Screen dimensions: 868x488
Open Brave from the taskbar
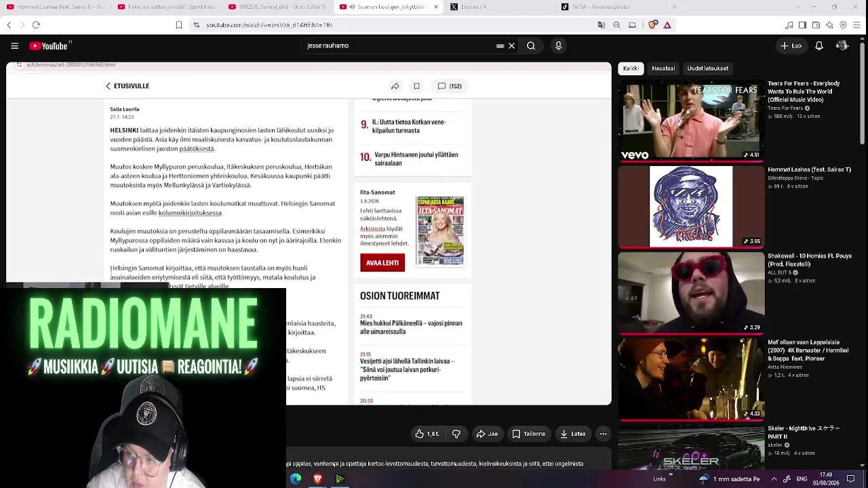coord(317,479)
